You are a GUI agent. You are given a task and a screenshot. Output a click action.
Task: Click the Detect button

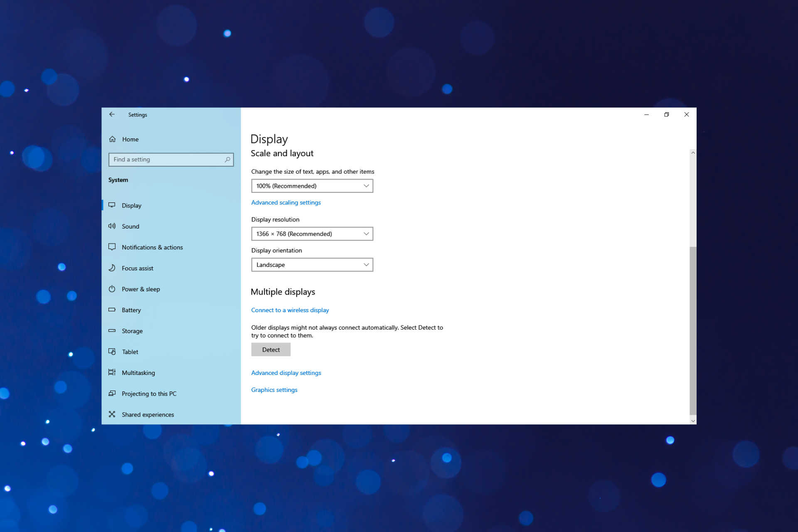(271, 349)
